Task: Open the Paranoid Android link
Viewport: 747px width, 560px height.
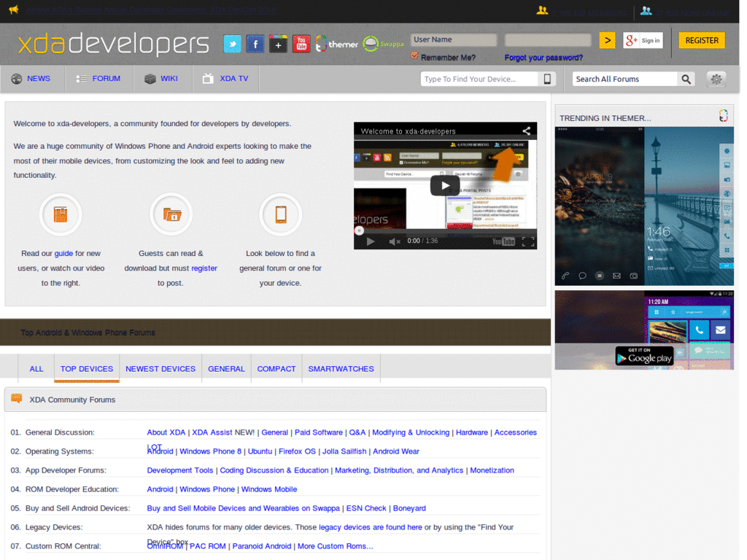Action: [x=262, y=546]
